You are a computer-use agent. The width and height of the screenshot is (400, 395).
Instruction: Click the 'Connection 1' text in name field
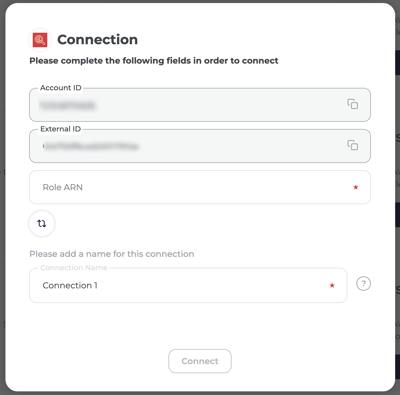pos(70,285)
